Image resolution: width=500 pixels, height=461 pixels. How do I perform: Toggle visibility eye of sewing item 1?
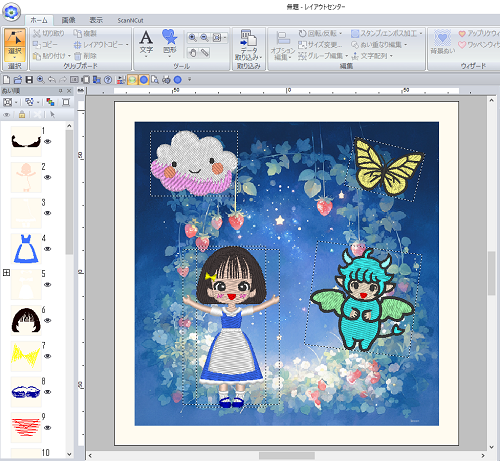48,141
